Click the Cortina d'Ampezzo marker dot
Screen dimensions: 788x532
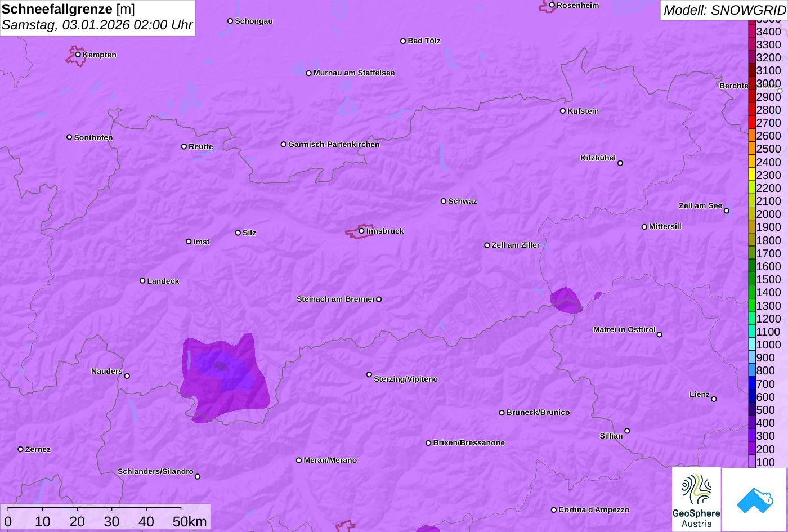click(554, 510)
